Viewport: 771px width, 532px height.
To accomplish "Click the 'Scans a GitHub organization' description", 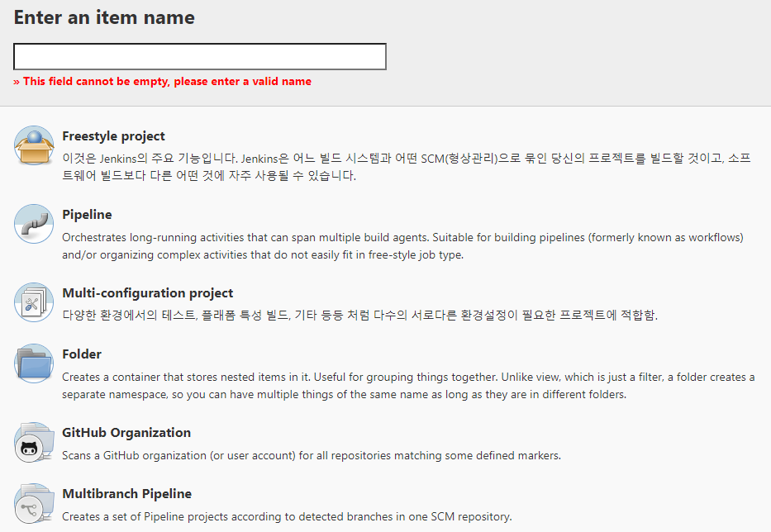I will 312,456.
